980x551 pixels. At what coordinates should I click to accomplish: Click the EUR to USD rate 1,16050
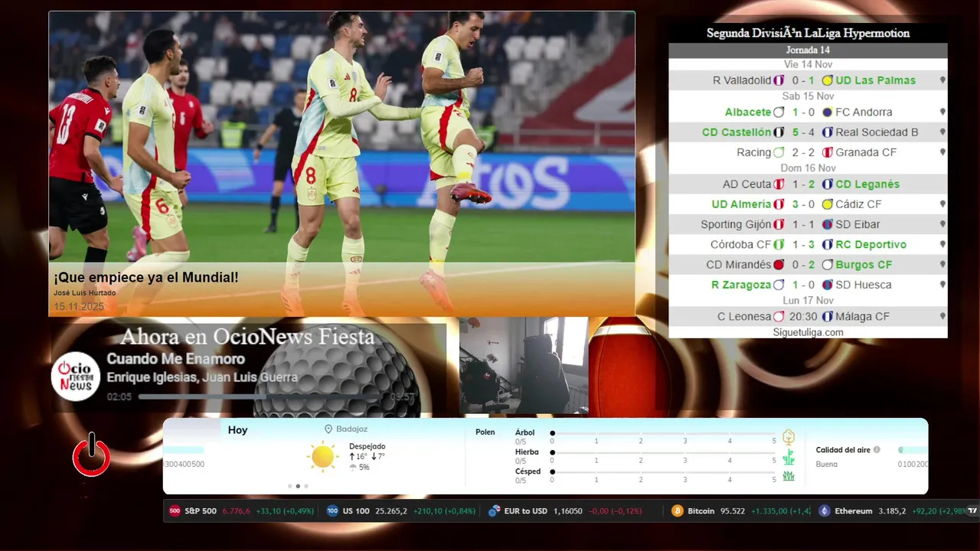pos(567,511)
